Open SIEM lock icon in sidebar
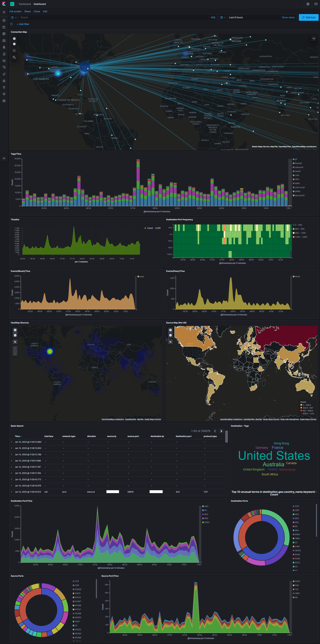Image resolution: width=320 pixels, height=644 pixels. coord(4,81)
